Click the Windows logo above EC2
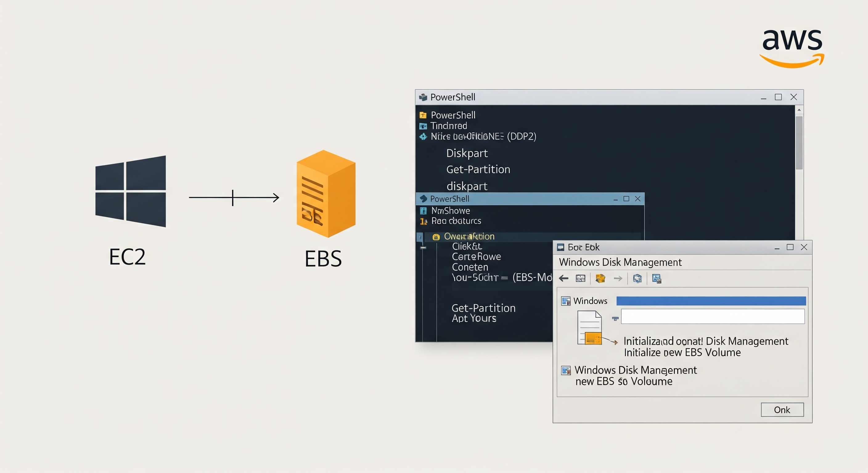The image size is (868, 473). pyautogui.click(x=131, y=191)
